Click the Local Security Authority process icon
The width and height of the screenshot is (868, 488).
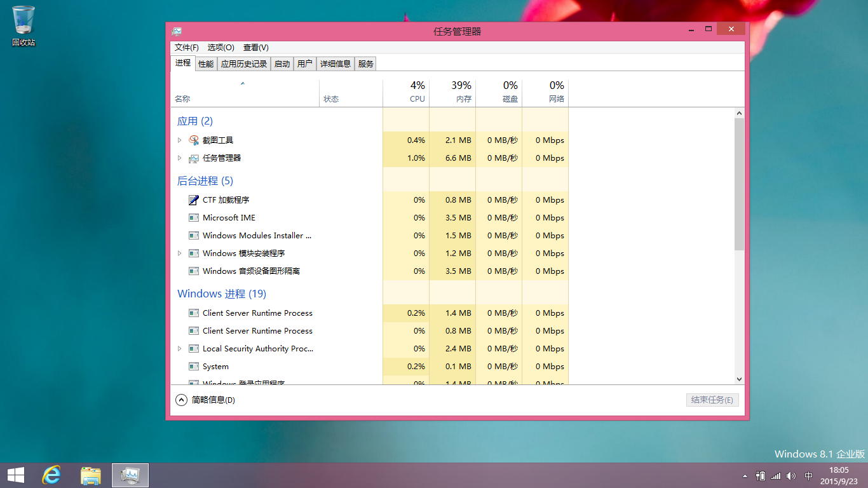[x=194, y=349]
